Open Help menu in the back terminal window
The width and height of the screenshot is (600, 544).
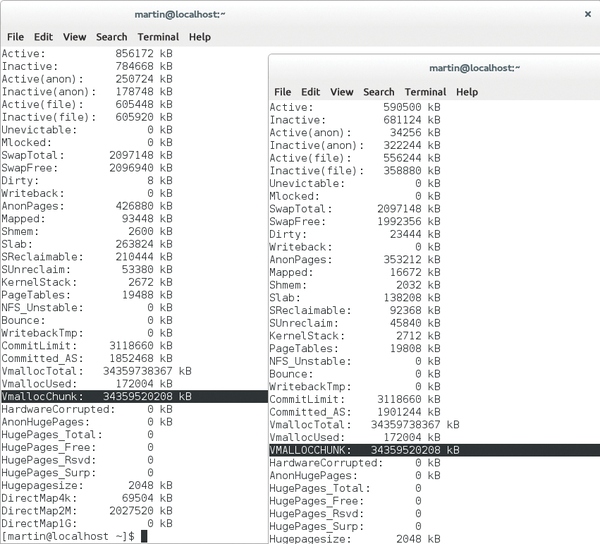[x=200, y=37]
